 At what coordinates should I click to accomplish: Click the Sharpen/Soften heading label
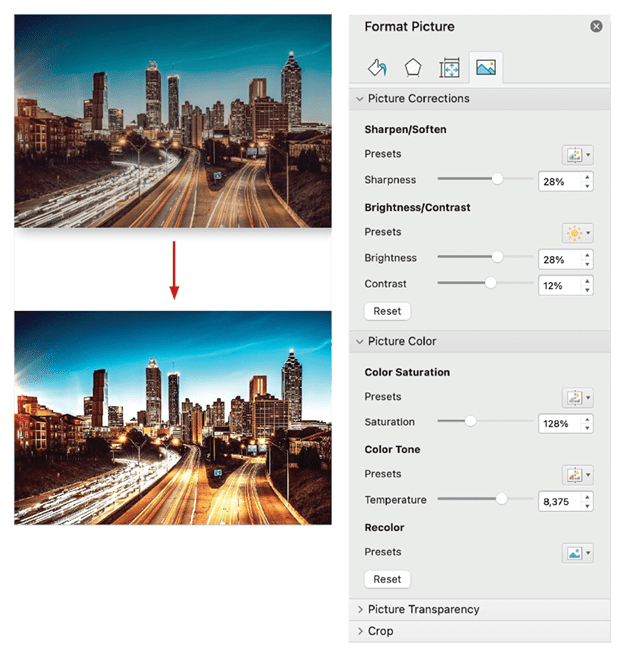tap(405, 130)
